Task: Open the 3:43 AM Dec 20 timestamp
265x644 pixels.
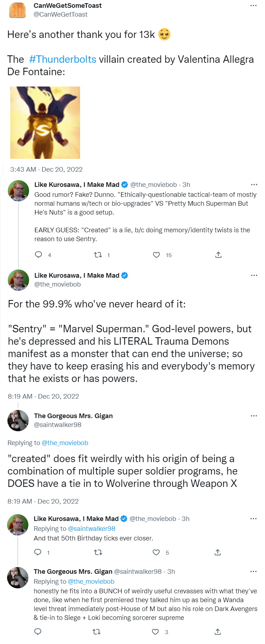Action: click(46, 169)
